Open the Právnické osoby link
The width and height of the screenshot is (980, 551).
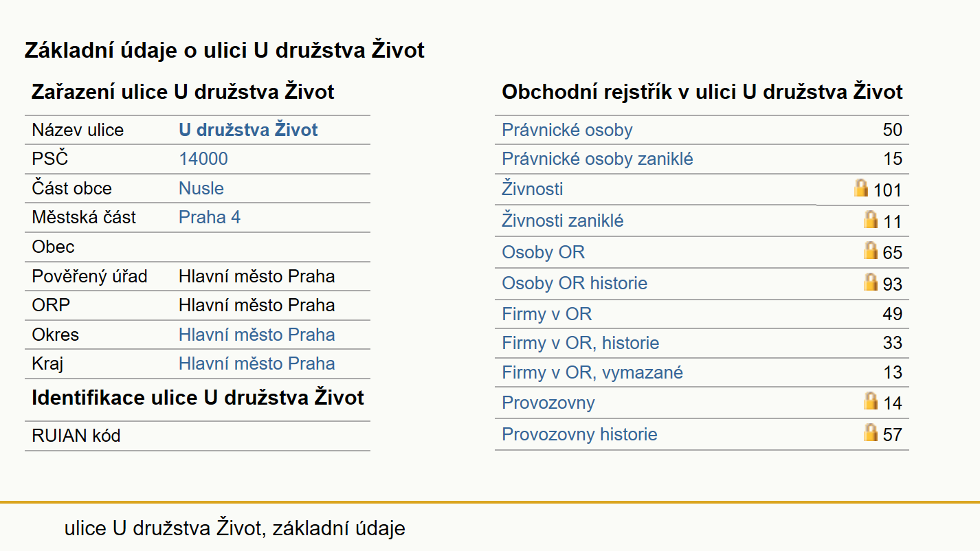567,130
